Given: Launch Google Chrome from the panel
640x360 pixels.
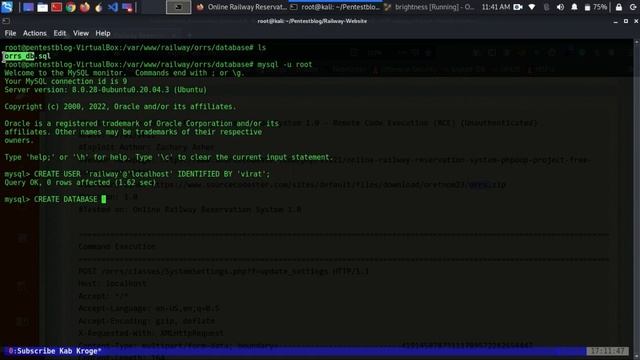Looking at the screenshot, I should [x=71, y=7].
